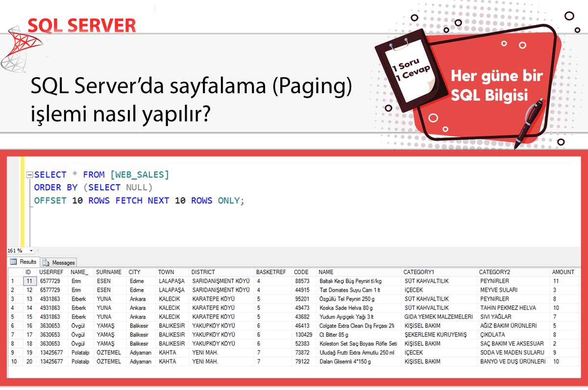588x390 pixels.
Task: Collapse the SELECT query using the minus box
Action: (29, 174)
